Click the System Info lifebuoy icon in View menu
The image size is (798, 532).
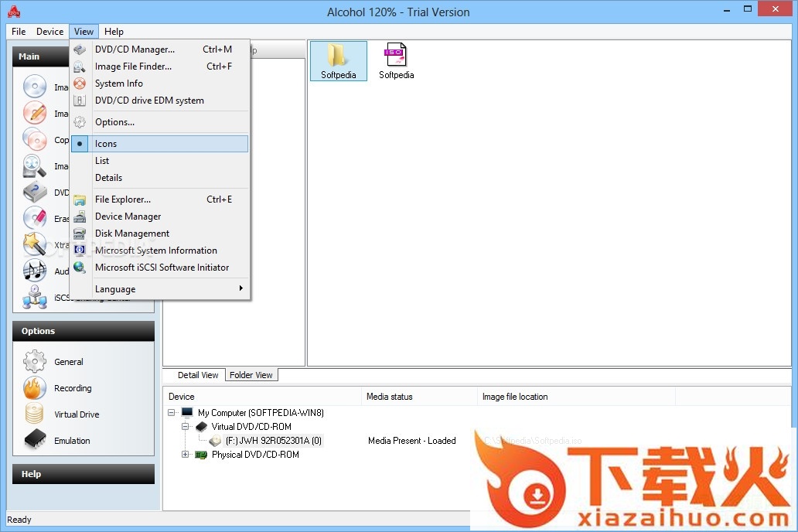pyautogui.click(x=80, y=84)
